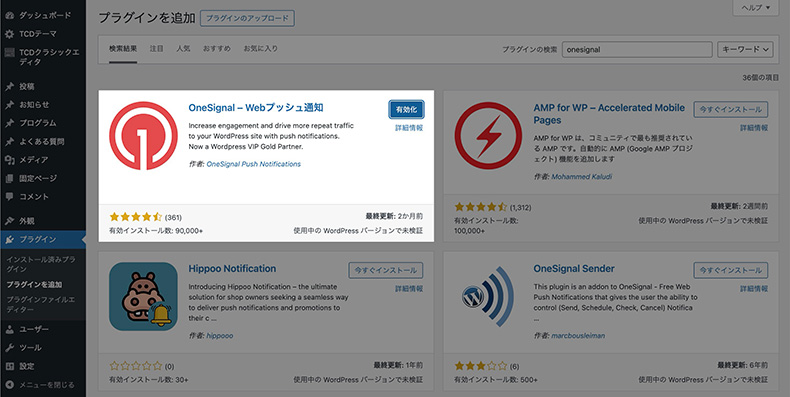Open the TCDテーマ menu item
The image size is (790, 397).
click(38, 34)
